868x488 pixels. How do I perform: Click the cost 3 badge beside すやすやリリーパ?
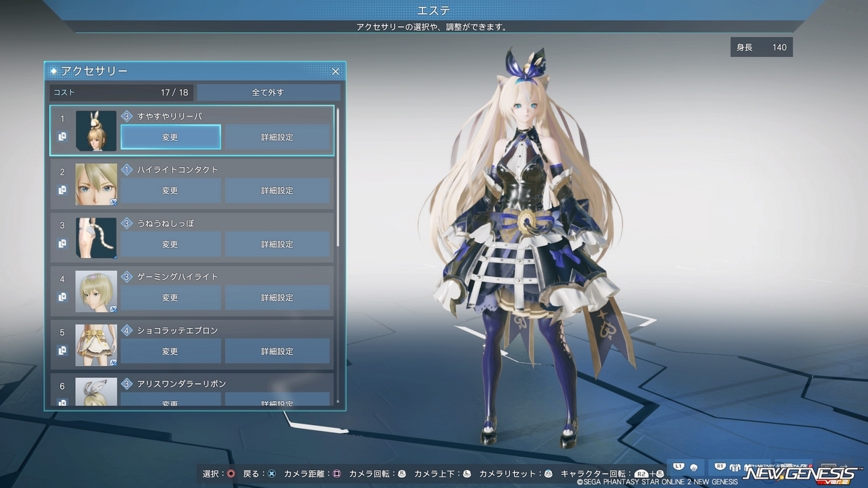(x=127, y=116)
